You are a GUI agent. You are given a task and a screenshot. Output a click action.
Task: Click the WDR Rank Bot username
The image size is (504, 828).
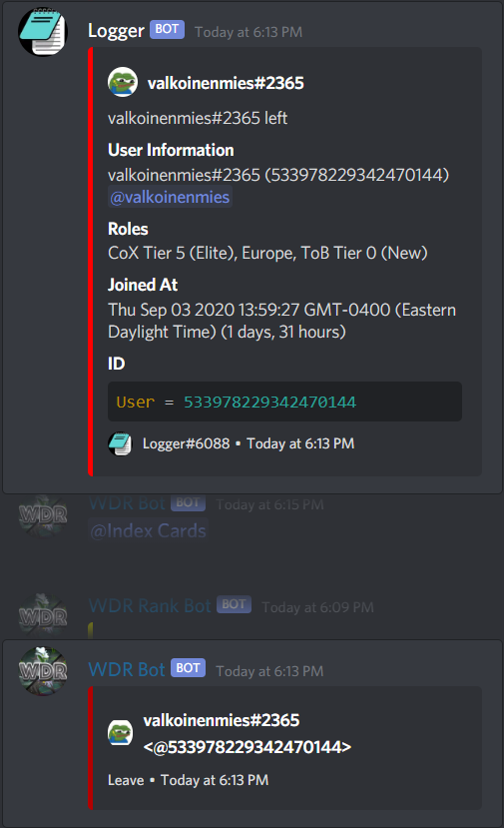(x=150, y=605)
